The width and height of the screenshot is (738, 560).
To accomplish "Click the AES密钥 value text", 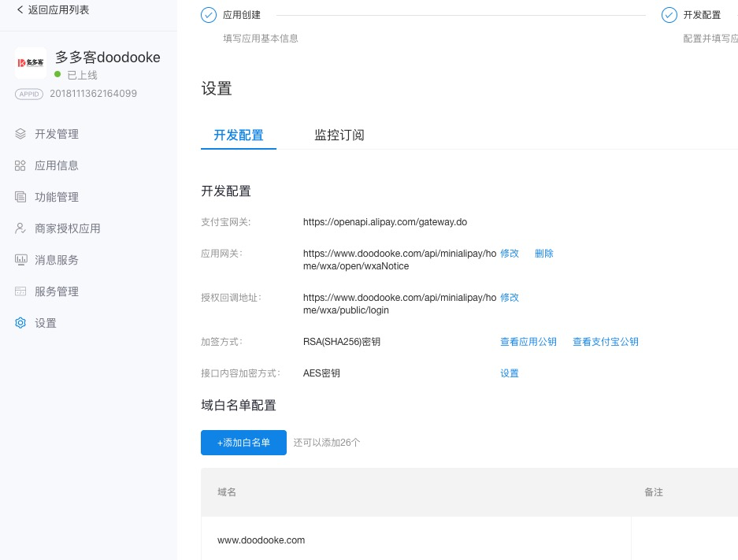I will click(x=321, y=373).
